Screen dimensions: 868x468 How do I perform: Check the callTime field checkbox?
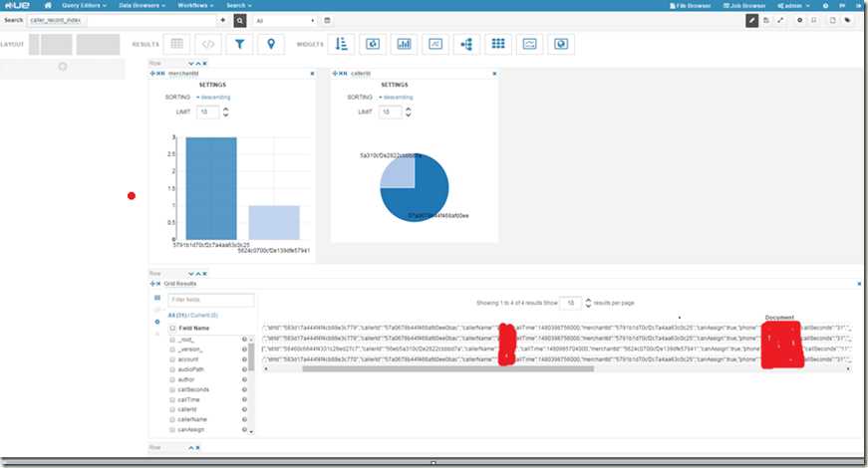(x=172, y=399)
